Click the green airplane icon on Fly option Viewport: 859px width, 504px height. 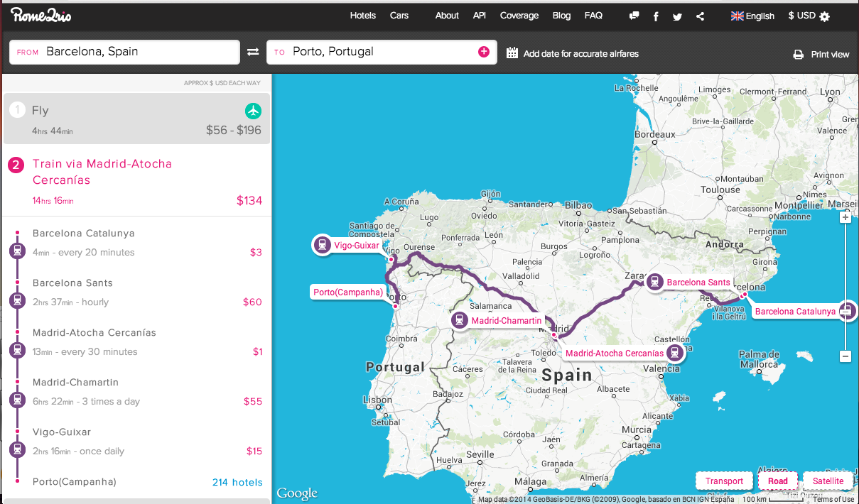point(254,111)
